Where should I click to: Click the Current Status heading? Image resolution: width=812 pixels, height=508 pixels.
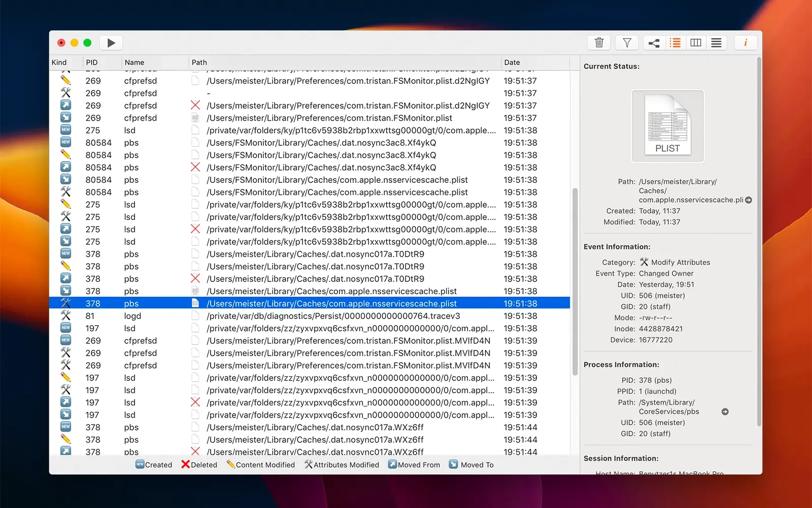(x=612, y=67)
